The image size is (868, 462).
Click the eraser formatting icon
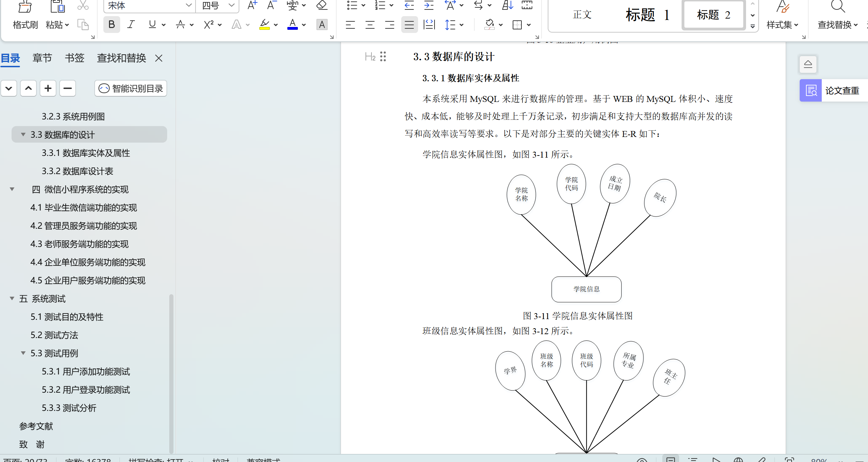(321, 6)
